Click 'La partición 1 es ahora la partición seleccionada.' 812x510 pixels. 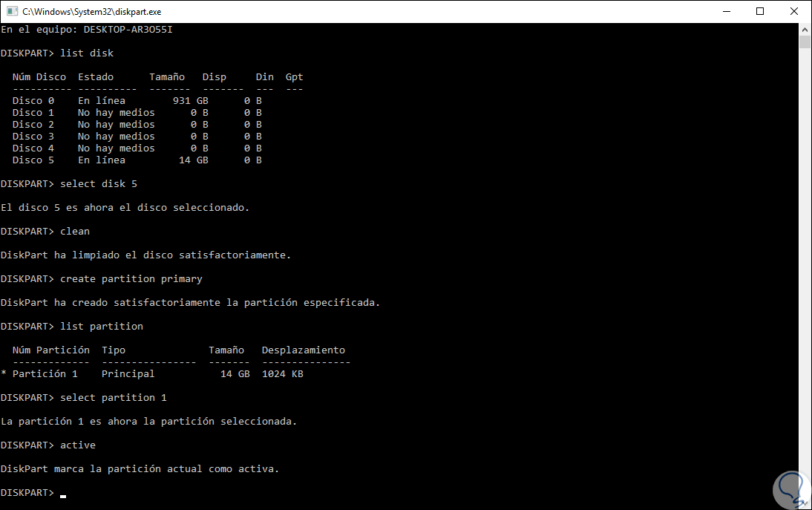[148, 422]
